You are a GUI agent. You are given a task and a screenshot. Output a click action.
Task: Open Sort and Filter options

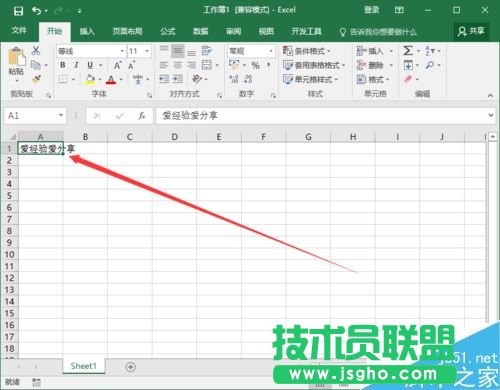(x=432, y=51)
